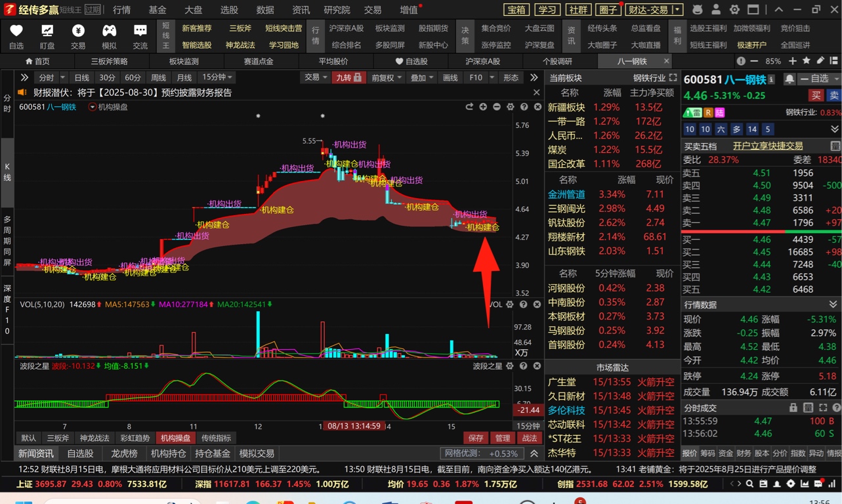The image size is (842, 504).
Task: Open the 前复权 dropdown
Action: tap(385, 77)
